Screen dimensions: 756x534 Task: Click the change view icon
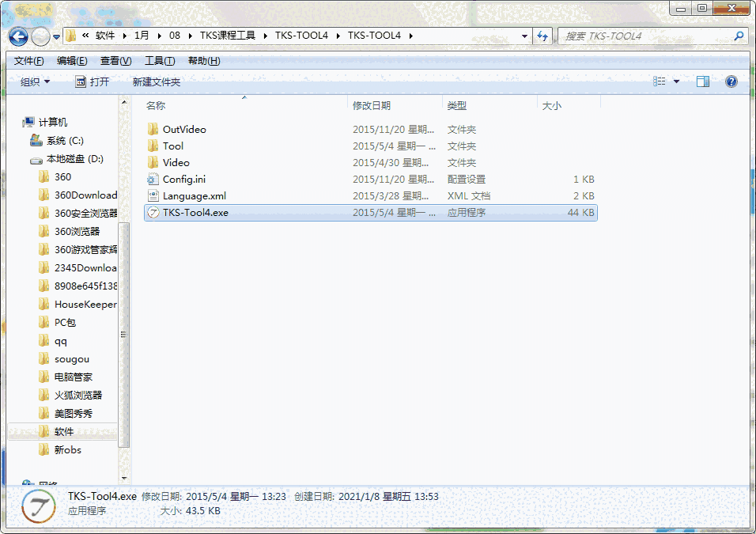pyautogui.click(x=659, y=81)
